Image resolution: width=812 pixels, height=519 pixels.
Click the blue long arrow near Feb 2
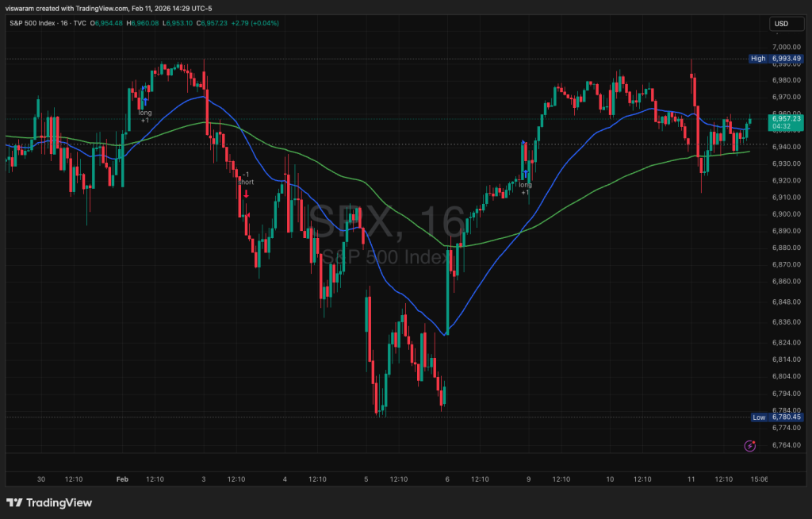[x=145, y=102]
